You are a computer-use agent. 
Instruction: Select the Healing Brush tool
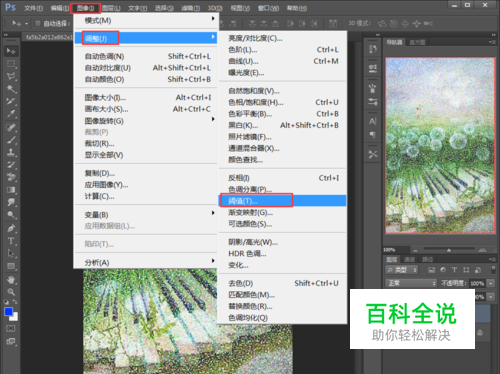tap(11, 127)
